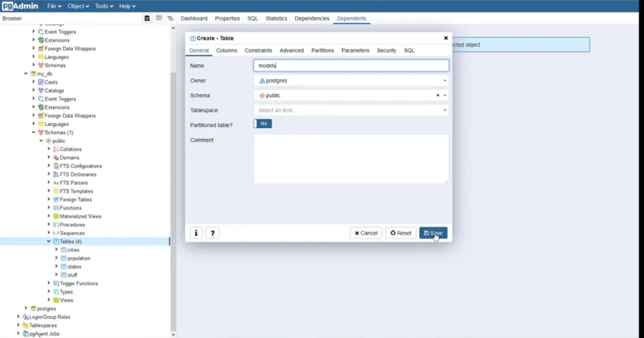The height and width of the screenshot is (338, 644).
Task: Click the Query Tool icon in Browser header
Action: tap(147, 19)
